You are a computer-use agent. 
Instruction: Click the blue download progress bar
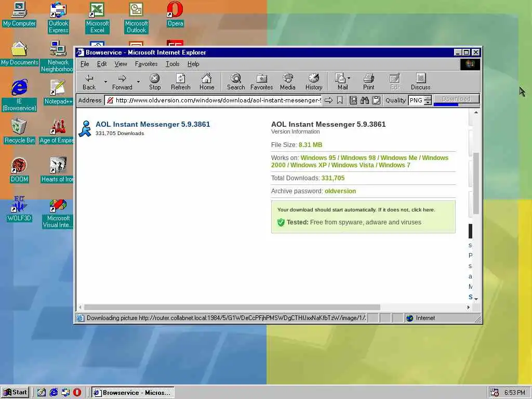(446, 104)
